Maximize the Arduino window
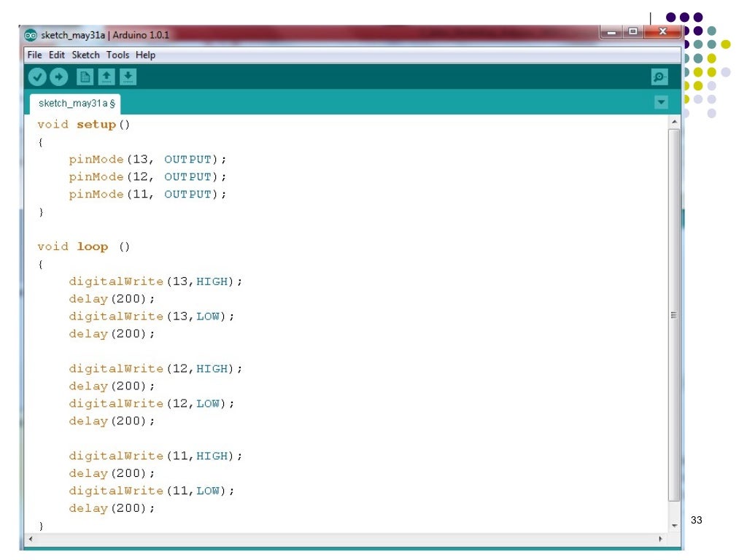Viewport: 747px width, 560px height. click(632, 32)
